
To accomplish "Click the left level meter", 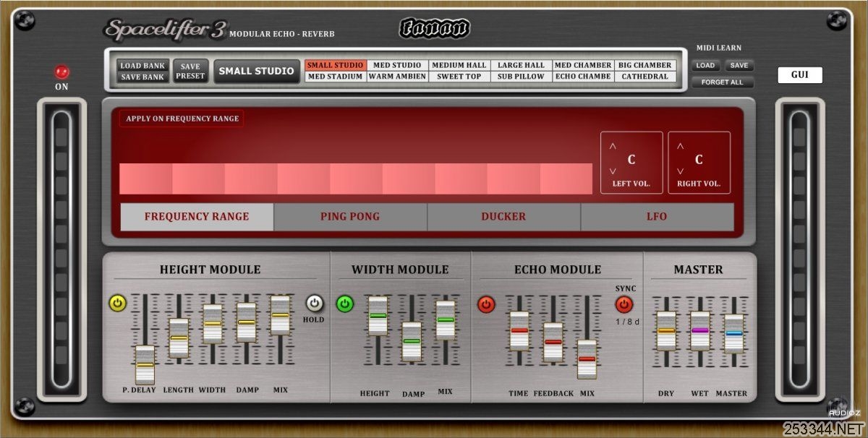I will coord(61,249).
